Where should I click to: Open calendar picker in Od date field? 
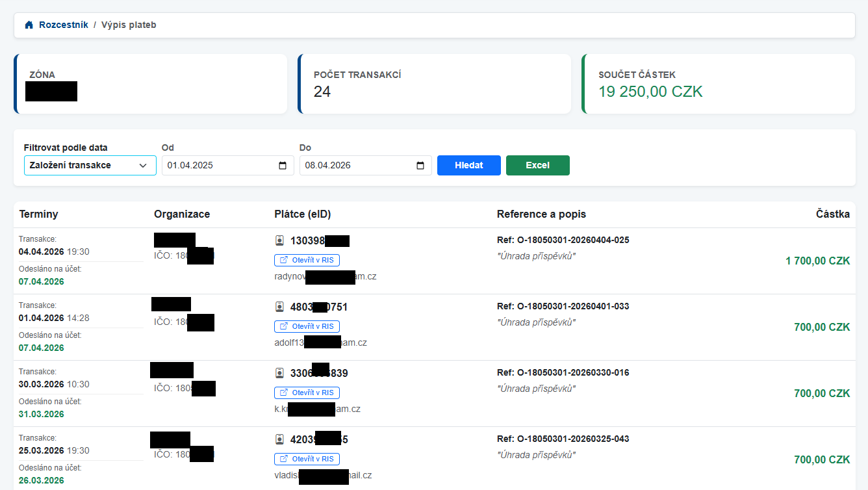point(283,166)
